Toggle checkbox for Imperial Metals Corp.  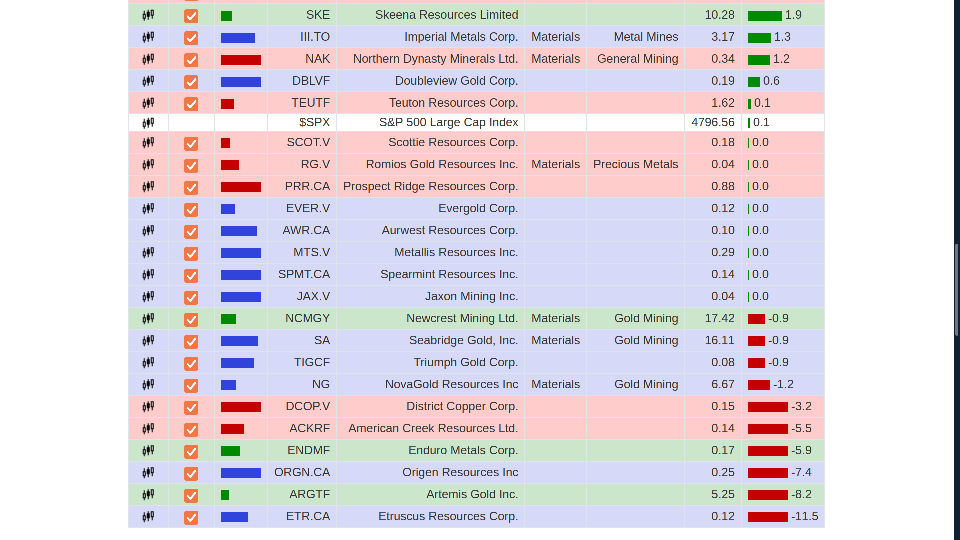tap(191, 38)
